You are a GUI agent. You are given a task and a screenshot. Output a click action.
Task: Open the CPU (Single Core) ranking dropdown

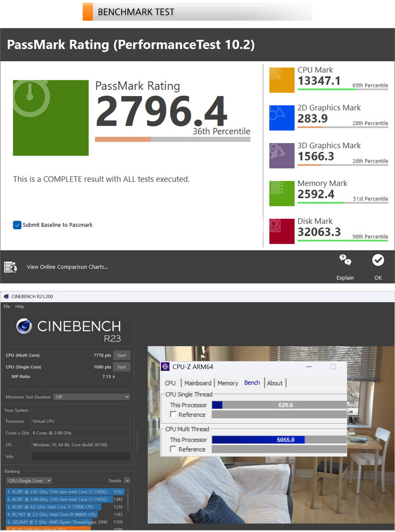tap(29, 481)
